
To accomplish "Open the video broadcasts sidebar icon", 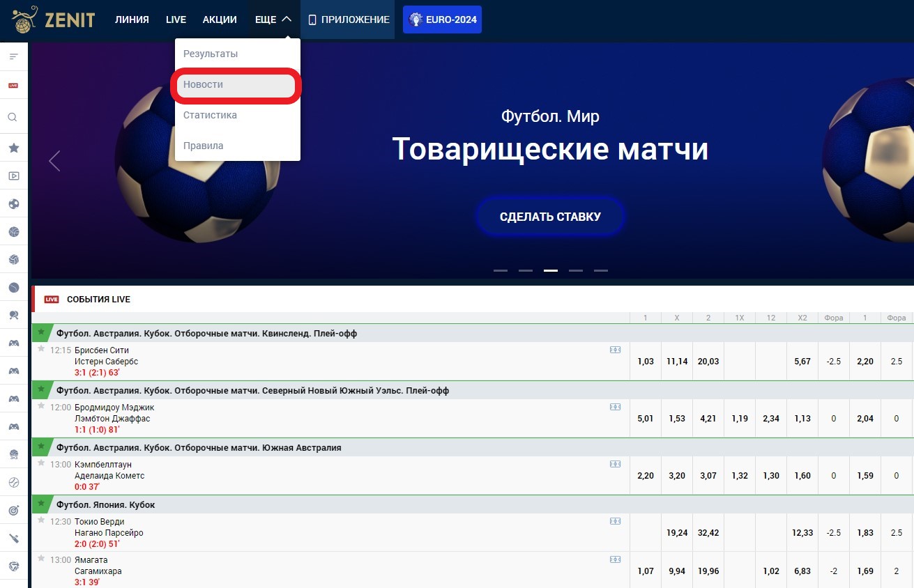I will (13, 176).
